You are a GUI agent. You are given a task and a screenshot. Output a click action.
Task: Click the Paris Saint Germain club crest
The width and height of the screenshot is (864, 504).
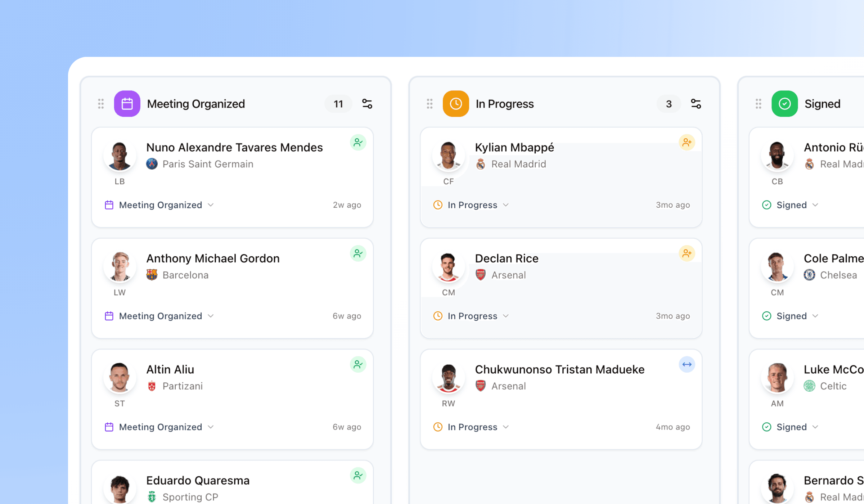coord(152,164)
